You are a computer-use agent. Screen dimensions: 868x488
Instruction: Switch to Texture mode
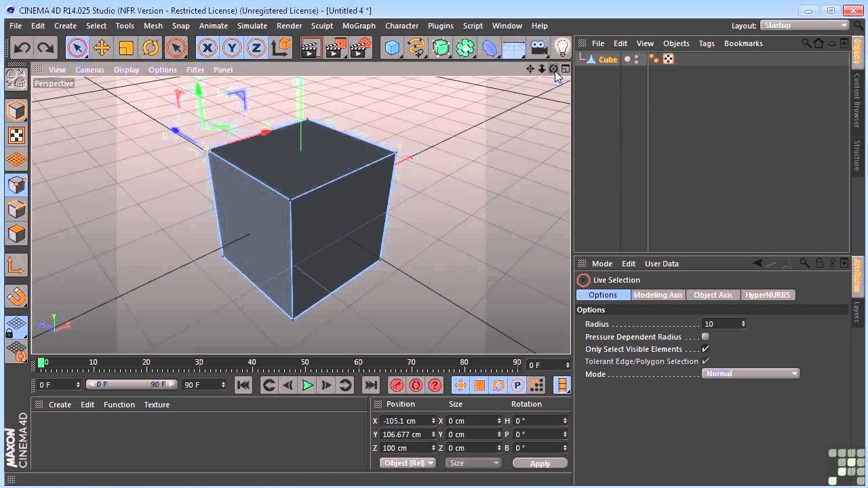[16, 135]
